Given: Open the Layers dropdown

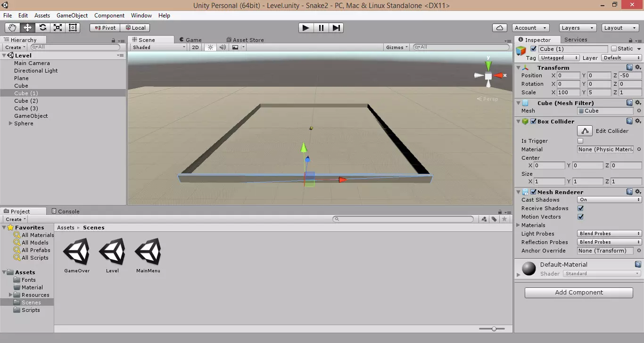Looking at the screenshot, I should pos(577,28).
